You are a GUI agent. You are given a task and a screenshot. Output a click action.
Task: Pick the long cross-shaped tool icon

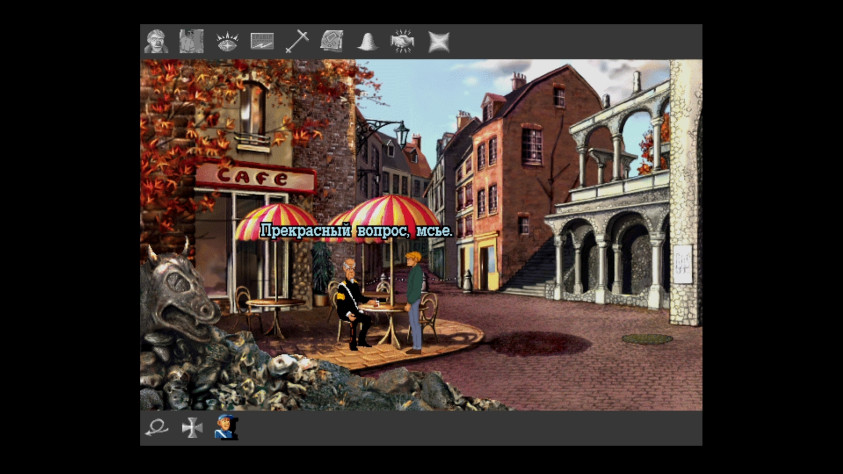pyautogui.click(x=297, y=41)
